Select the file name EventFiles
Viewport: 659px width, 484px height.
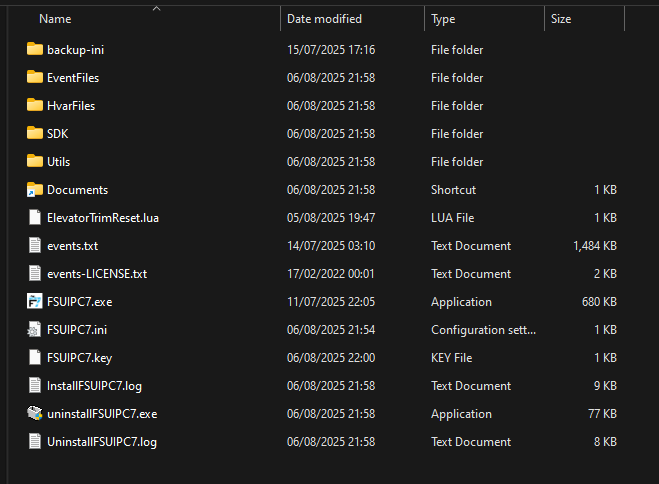(73, 78)
